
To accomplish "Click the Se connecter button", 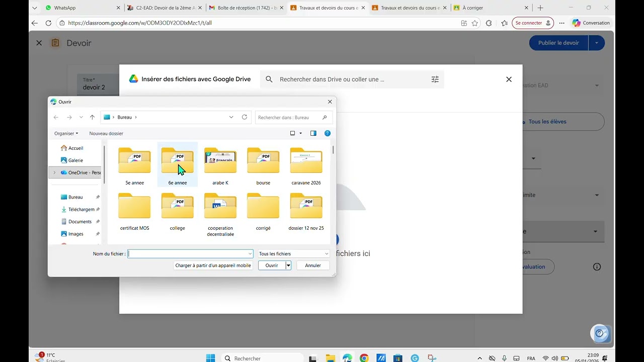I will click(x=533, y=23).
